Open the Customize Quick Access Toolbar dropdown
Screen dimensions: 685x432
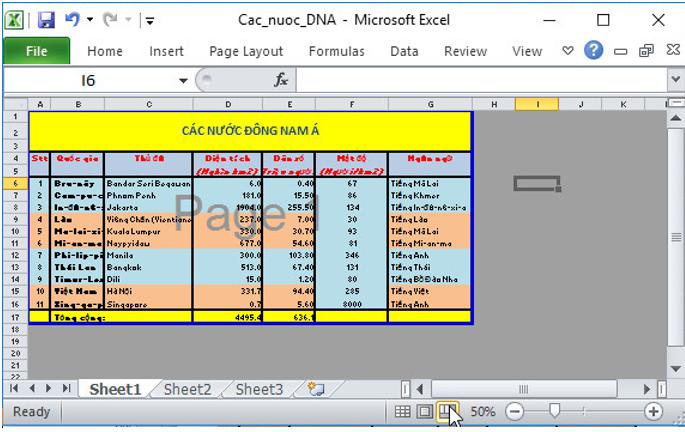[x=149, y=19]
